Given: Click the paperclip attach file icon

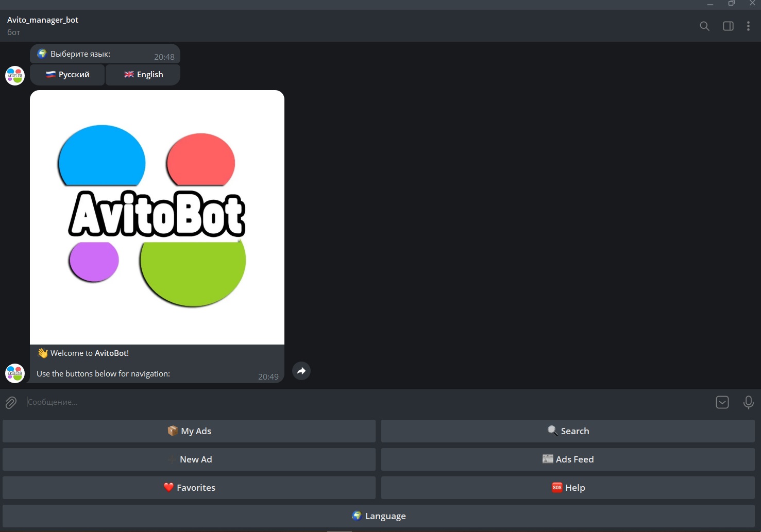Looking at the screenshot, I should tap(11, 402).
